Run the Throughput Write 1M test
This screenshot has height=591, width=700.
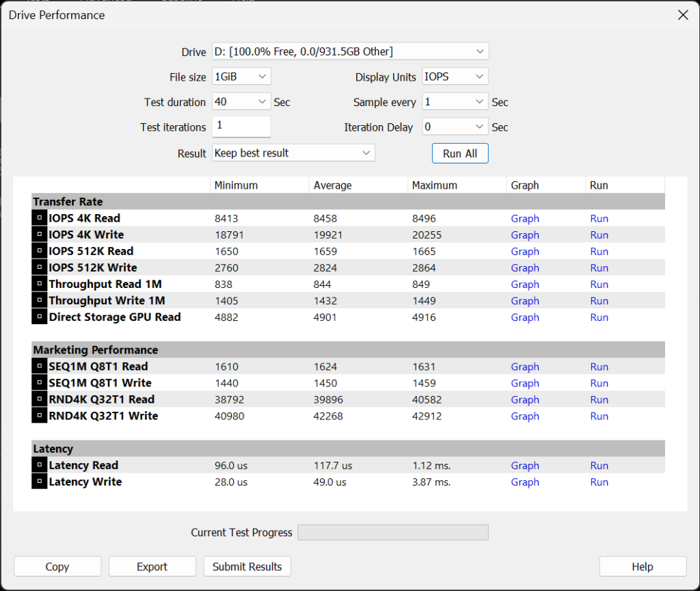[x=599, y=301]
